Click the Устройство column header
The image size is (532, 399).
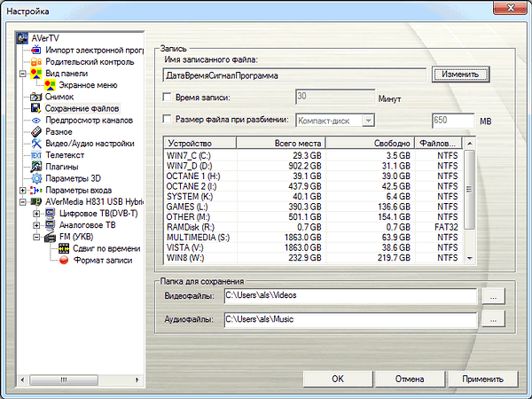200,142
